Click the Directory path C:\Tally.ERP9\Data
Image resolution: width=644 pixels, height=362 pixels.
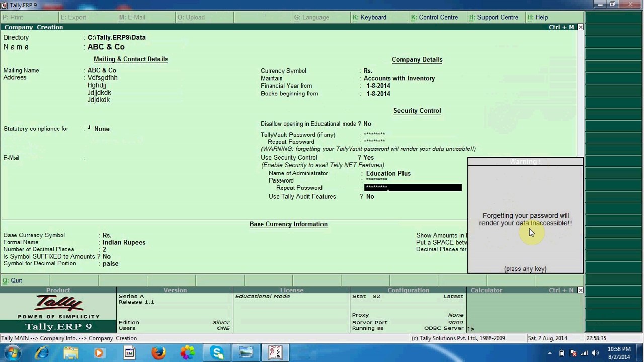coord(117,37)
